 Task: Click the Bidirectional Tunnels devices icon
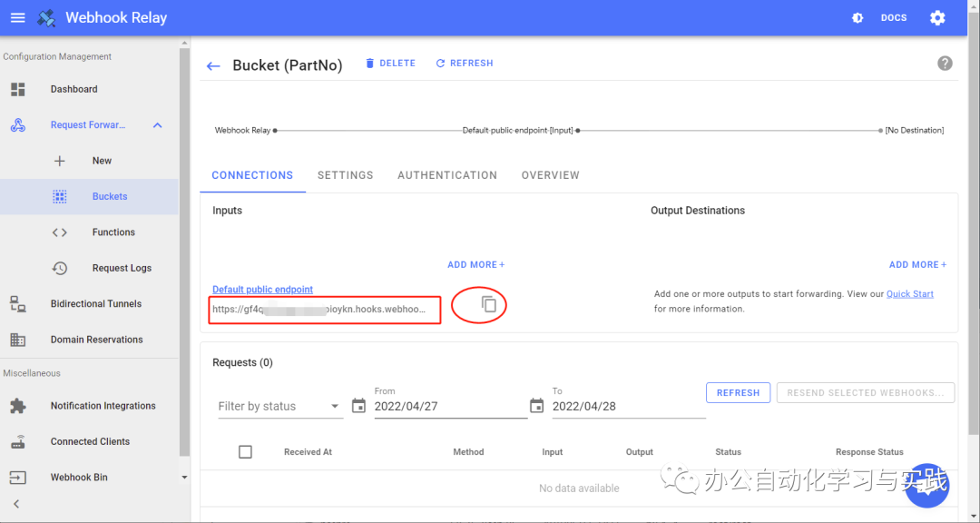[18, 304]
